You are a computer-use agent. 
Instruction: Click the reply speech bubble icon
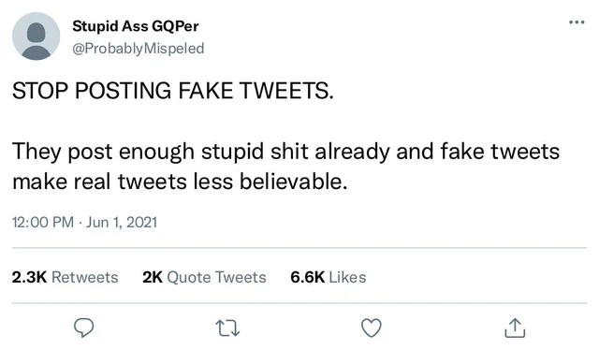point(83,328)
